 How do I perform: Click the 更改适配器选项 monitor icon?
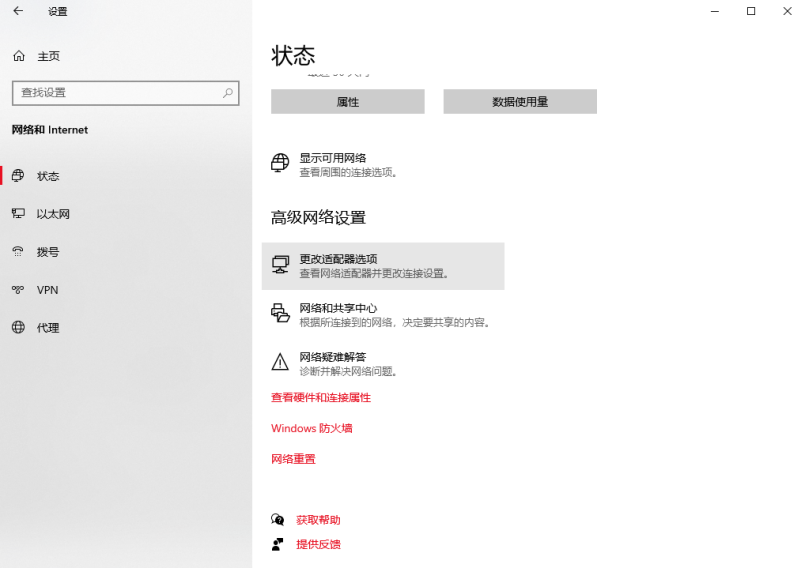click(x=280, y=265)
